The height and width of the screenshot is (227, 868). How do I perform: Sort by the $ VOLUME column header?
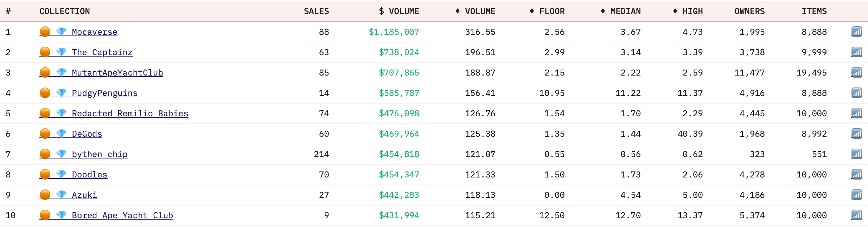[399, 11]
